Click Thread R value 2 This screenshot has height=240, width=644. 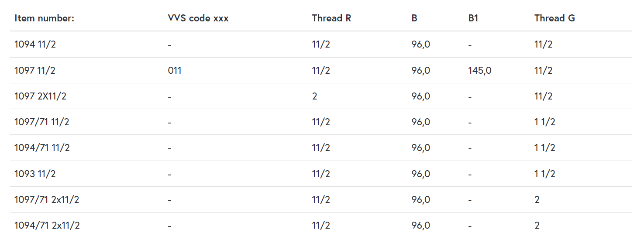pos(315,96)
